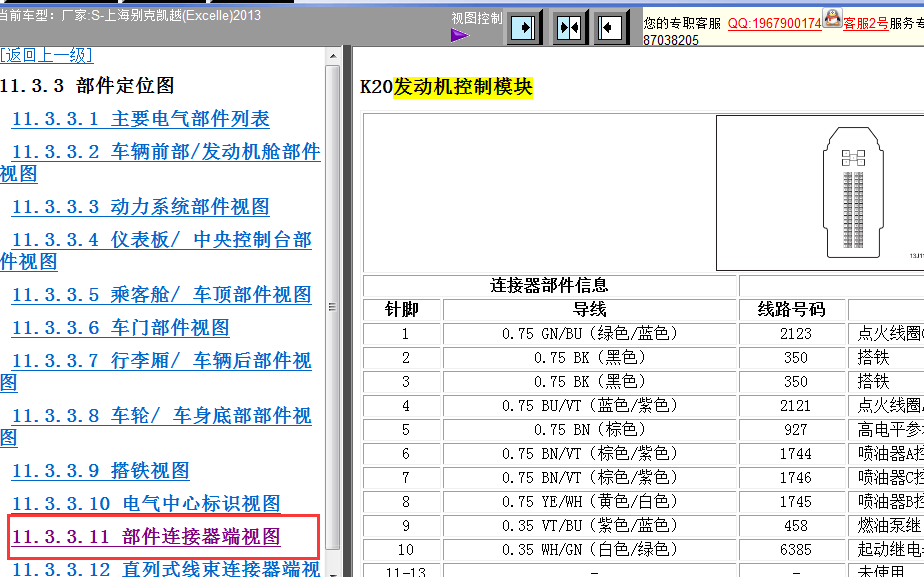Click the QQ penguin customer service icon
Image resolution: width=924 pixels, height=577 pixels.
tap(832, 18)
